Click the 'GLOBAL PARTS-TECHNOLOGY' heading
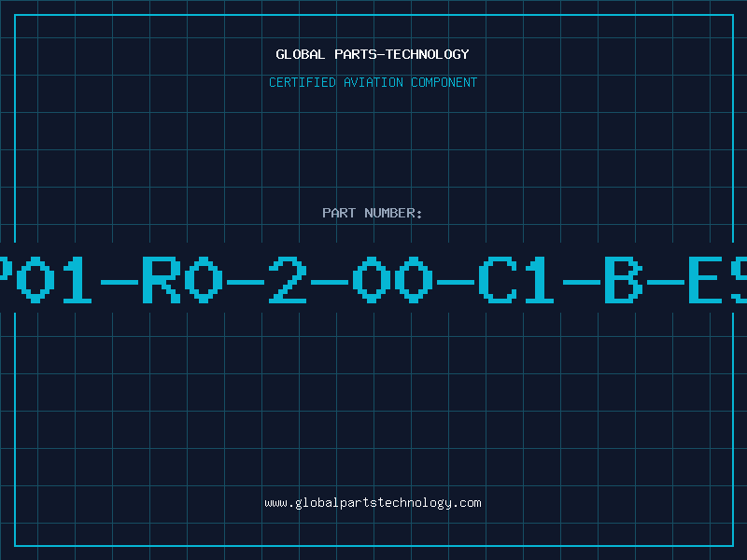This screenshot has width=747, height=560. pyautogui.click(x=373, y=54)
